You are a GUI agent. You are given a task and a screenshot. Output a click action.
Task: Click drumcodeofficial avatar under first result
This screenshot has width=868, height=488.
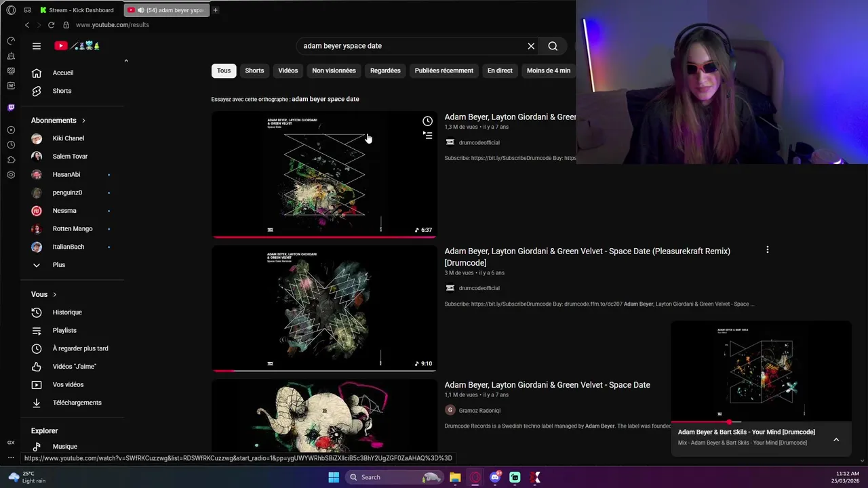tap(450, 142)
